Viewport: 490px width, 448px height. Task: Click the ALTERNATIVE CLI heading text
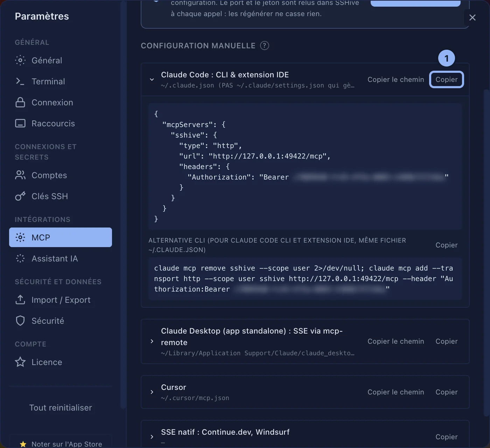pyautogui.click(x=277, y=245)
